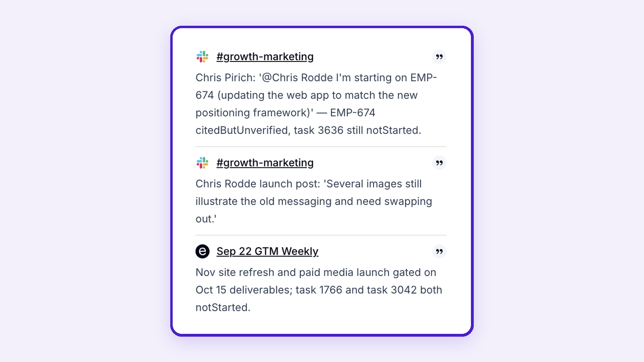Click the Slack icon beside Chris Pirich citation
The width and height of the screenshot is (644, 362).
click(x=202, y=57)
